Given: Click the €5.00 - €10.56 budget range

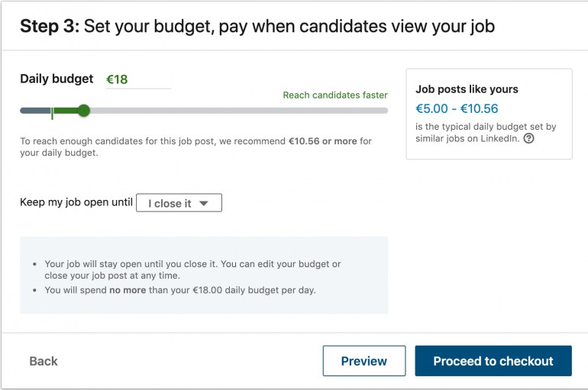Looking at the screenshot, I should pos(457,108).
